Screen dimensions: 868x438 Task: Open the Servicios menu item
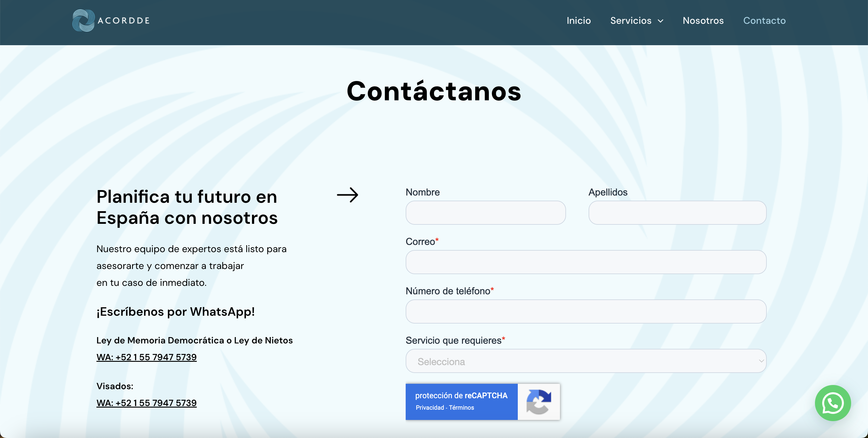[631, 20]
